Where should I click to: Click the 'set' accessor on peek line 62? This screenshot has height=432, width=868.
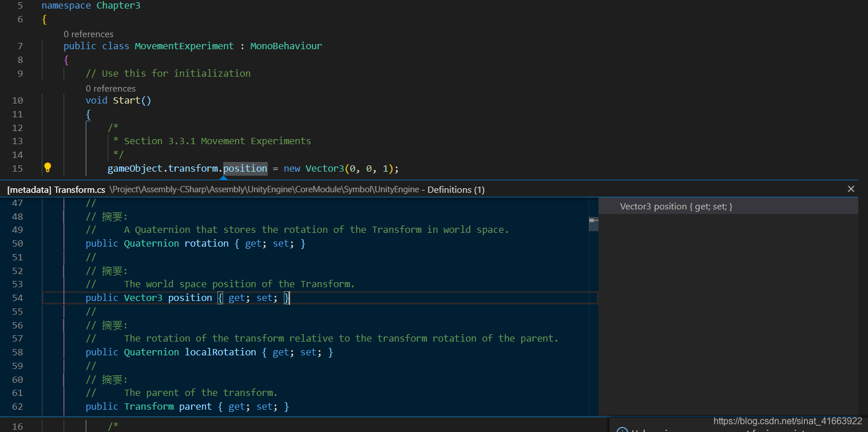tap(264, 406)
